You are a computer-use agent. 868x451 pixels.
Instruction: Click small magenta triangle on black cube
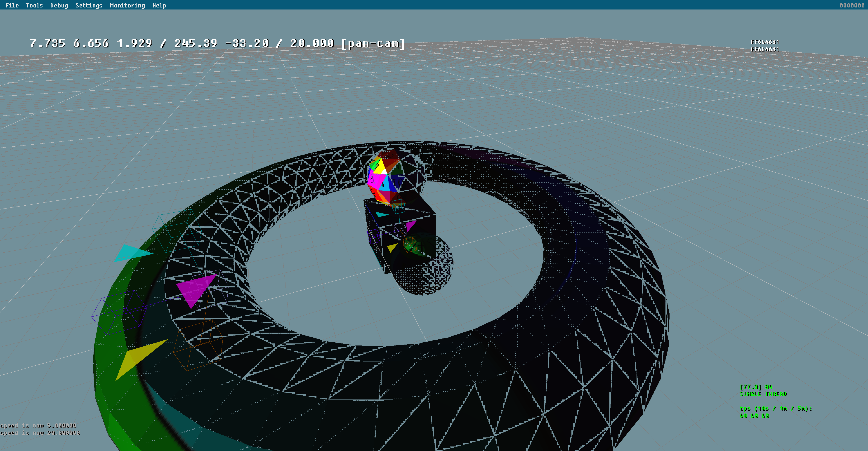[x=411, y=225]
